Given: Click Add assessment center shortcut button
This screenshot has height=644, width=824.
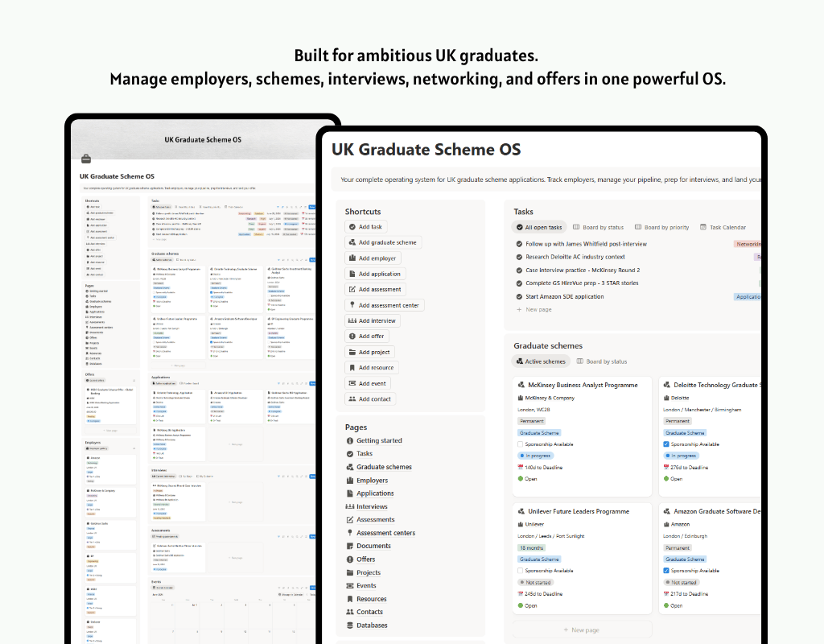Looking at the screenshot, I should click(384, 305).
